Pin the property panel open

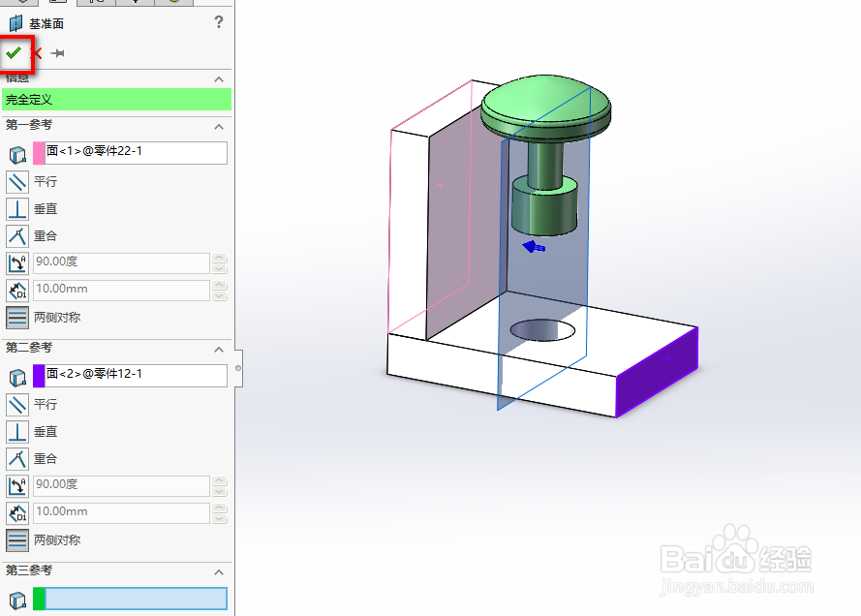(x=57, y=53)
